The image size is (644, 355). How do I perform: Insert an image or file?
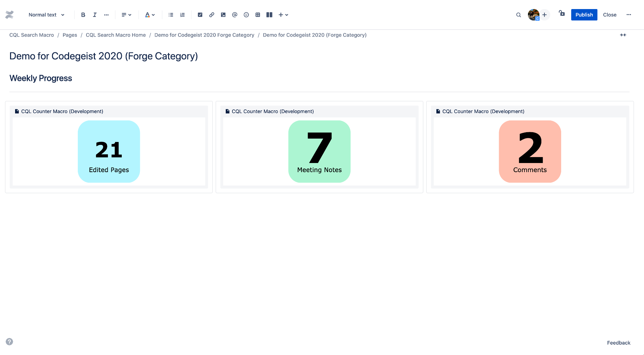(x=223, y=15)
